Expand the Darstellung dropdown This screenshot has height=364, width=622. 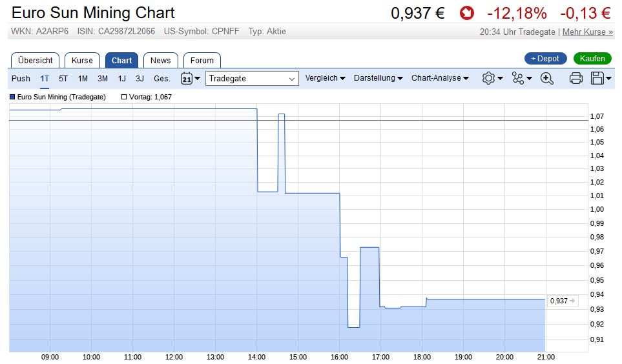[x=378, y=78]
